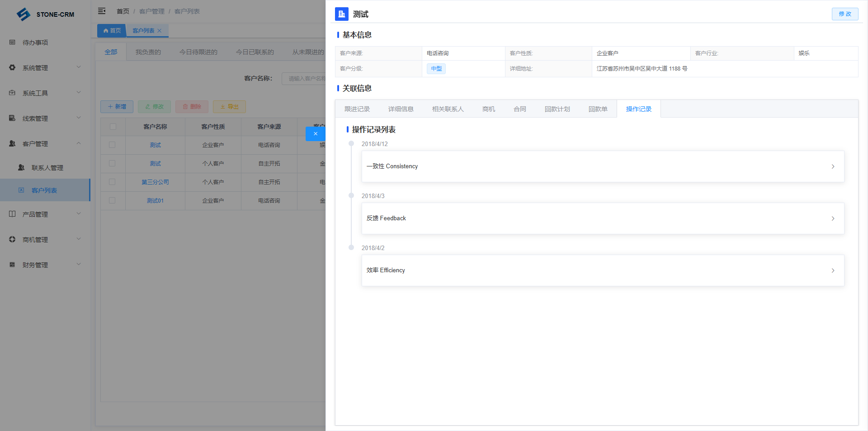Expand the 系统管理 sidebar menu
Viewport: 868px width, 431px height.
pos(45,68)
